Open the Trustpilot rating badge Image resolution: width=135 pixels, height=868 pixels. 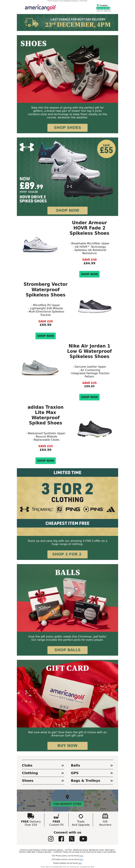point(103,7)
